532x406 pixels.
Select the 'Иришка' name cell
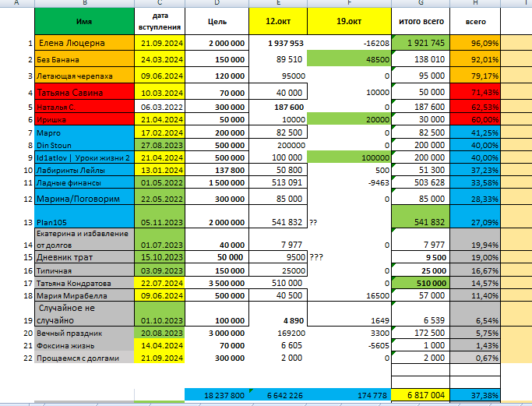tap(84, 119)
